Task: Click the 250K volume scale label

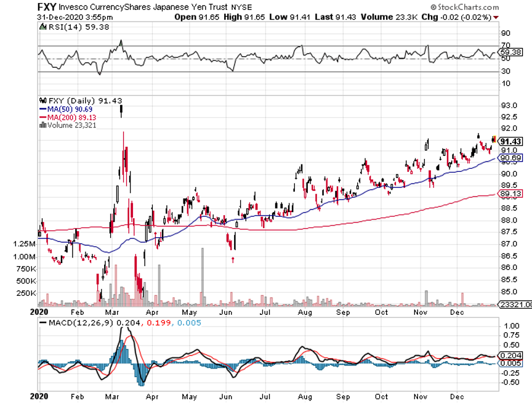Action: click(26, 293)
